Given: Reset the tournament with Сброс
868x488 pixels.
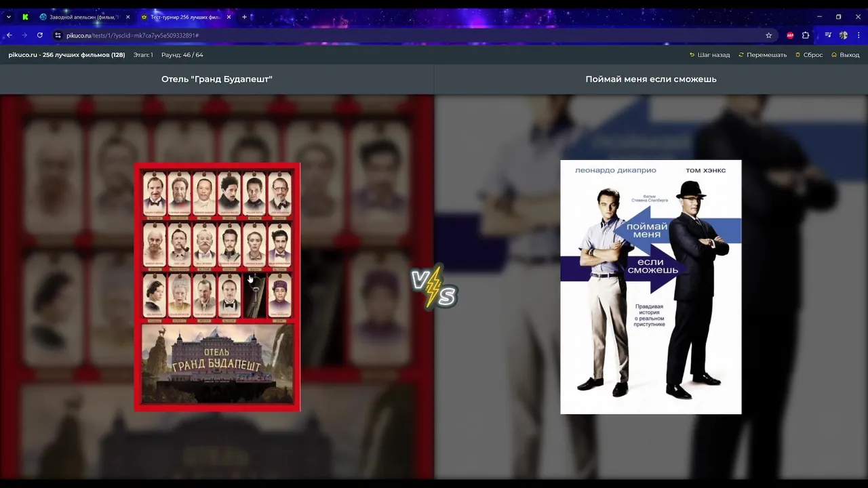Looking at the screenshot, I should [809, 55].
